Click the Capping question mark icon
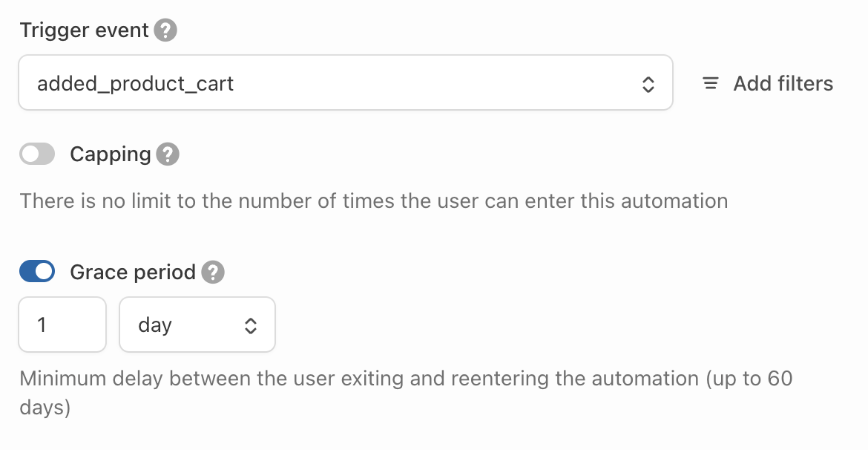Screen dimensions: 868x450 click(x=168, y=154)
